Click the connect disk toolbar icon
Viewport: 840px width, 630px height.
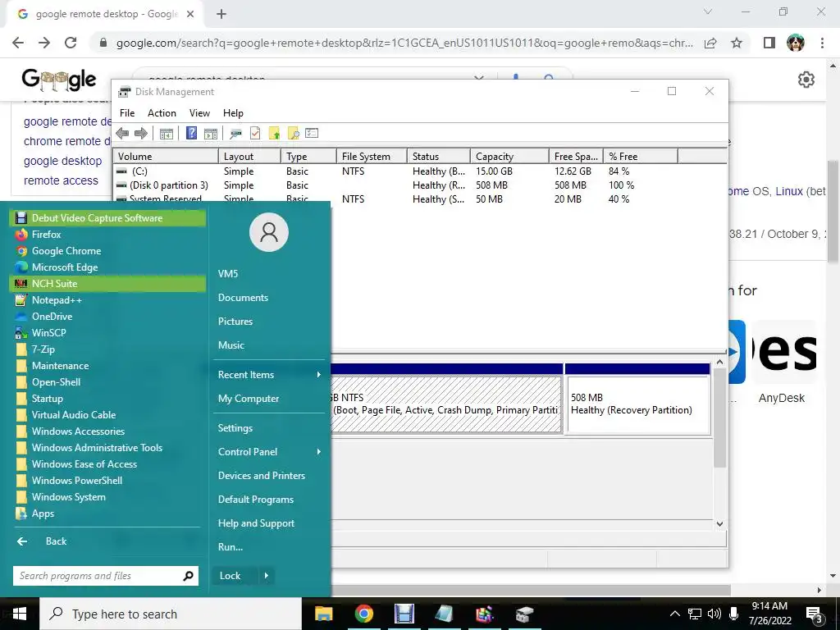[x=235, y=134]
